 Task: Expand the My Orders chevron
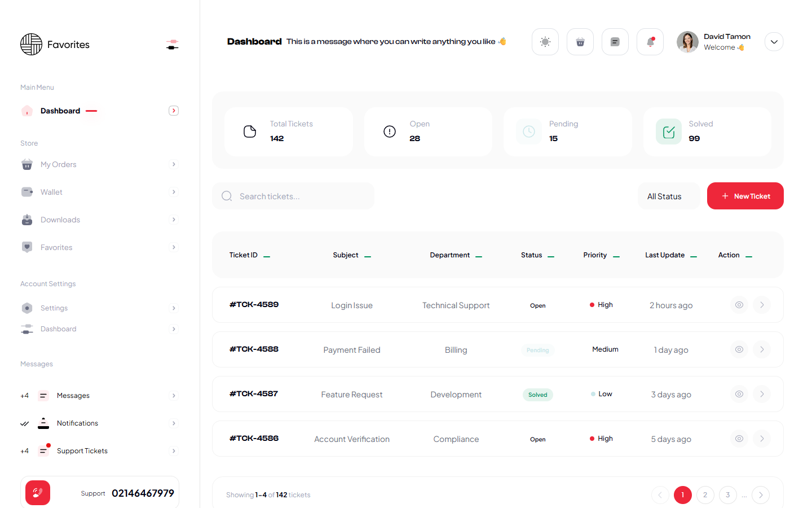174,164
